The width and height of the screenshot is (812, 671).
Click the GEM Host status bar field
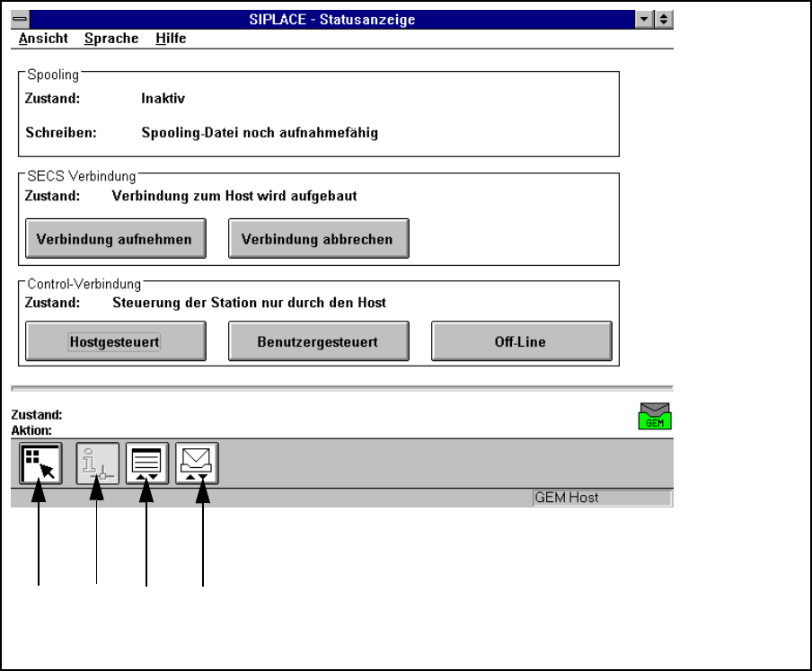[603, 498]
